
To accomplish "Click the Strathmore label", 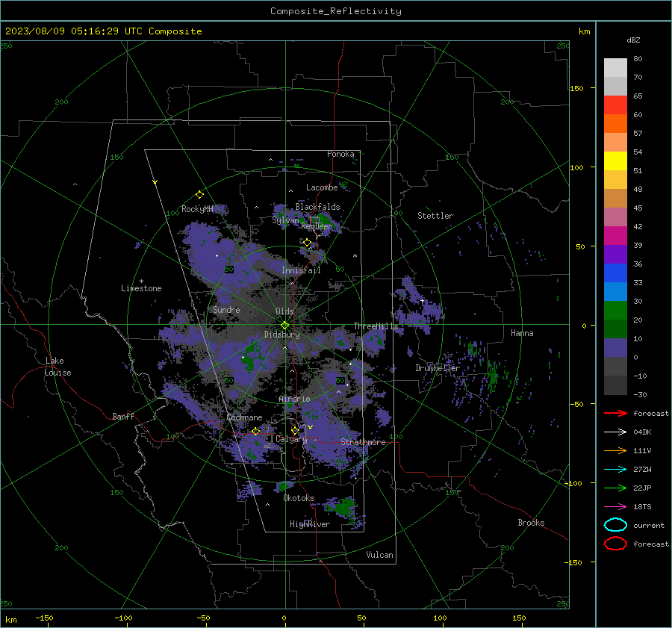I will [363, 442].
